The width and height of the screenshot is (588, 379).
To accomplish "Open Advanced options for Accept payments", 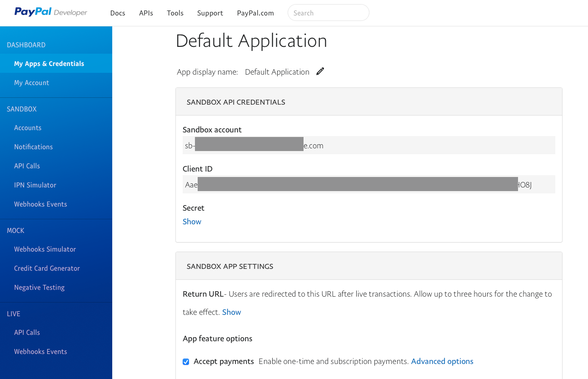I will coord(442,361).
